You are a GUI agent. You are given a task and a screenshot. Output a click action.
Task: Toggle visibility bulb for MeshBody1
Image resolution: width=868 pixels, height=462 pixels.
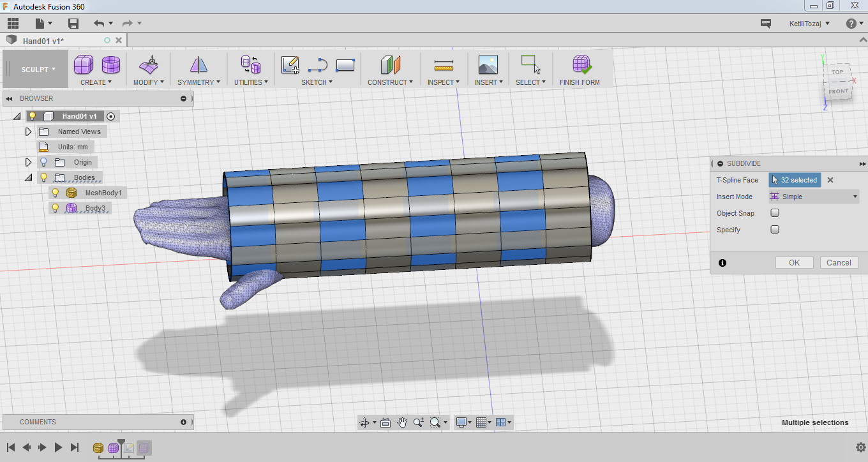[x=56, y=193]
